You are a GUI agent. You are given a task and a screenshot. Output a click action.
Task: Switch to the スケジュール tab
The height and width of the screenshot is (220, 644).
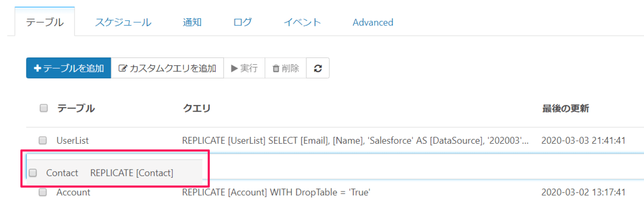coord(123,22)
